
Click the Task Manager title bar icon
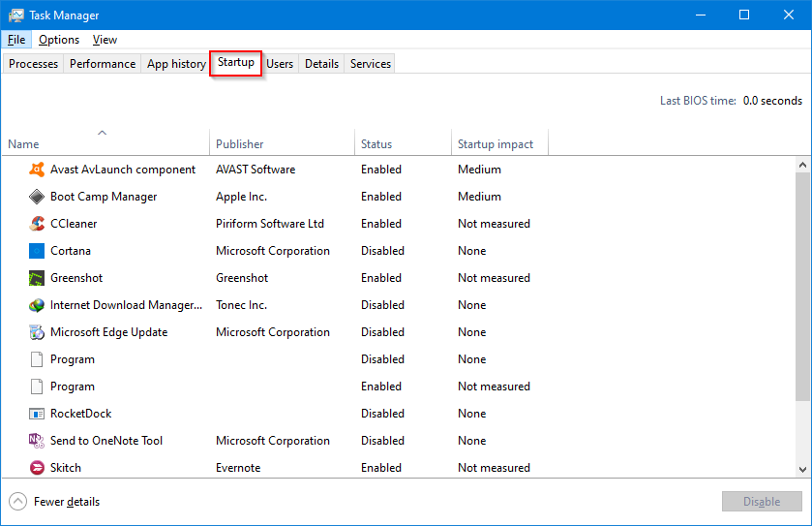16,15
